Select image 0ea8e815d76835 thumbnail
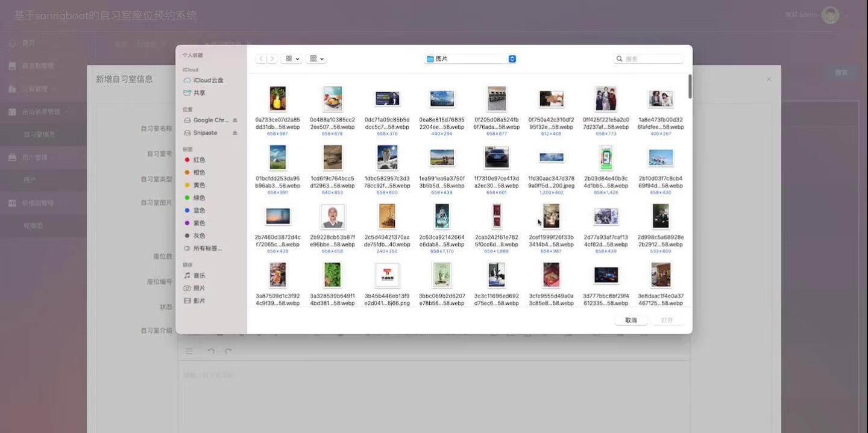868x433 pixels. tap(442, 99)
